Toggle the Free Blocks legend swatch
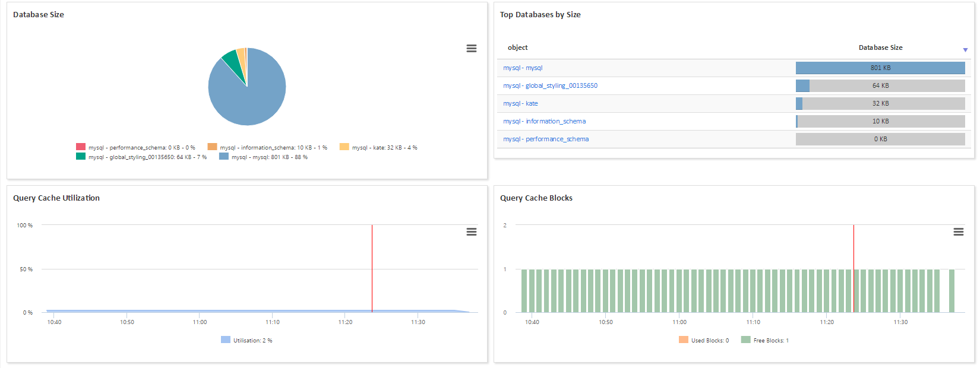This screenshot has width=980, height=368. pyautogui.click(x=746, y=340)
